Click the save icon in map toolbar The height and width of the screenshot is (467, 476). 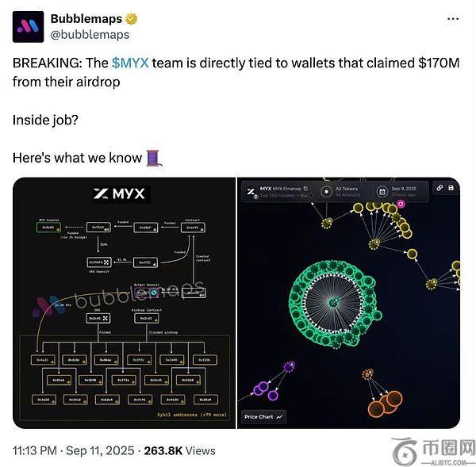tap(451, 188)
